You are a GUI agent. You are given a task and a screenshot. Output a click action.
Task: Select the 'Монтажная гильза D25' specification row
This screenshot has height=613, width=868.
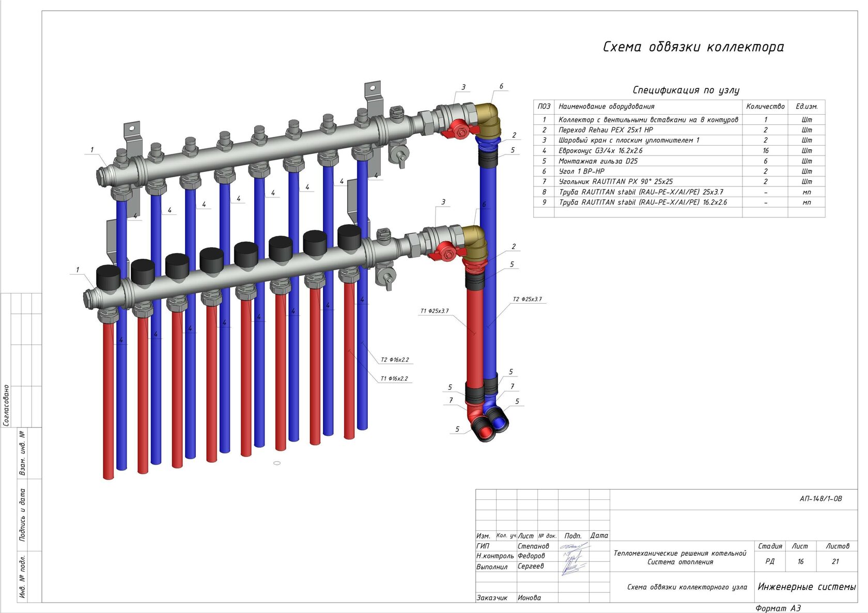(x=598, y=161)
